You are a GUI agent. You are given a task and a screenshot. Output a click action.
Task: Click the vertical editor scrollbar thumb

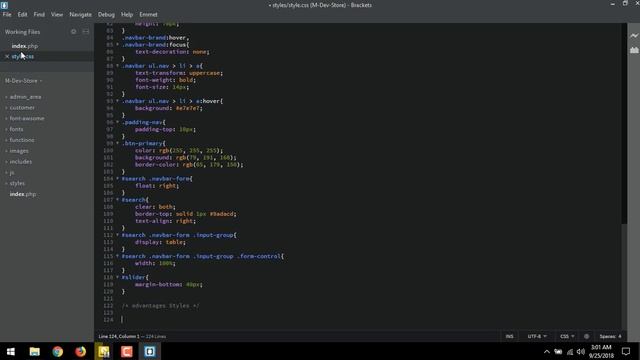pyautogui.click(x=624, y=123)
